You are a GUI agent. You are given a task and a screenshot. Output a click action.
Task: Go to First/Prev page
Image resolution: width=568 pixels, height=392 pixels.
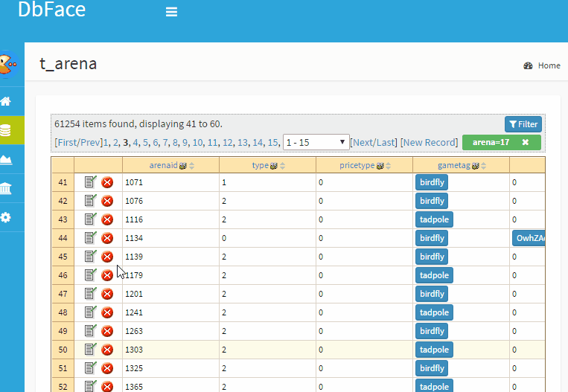coord(79,143)
